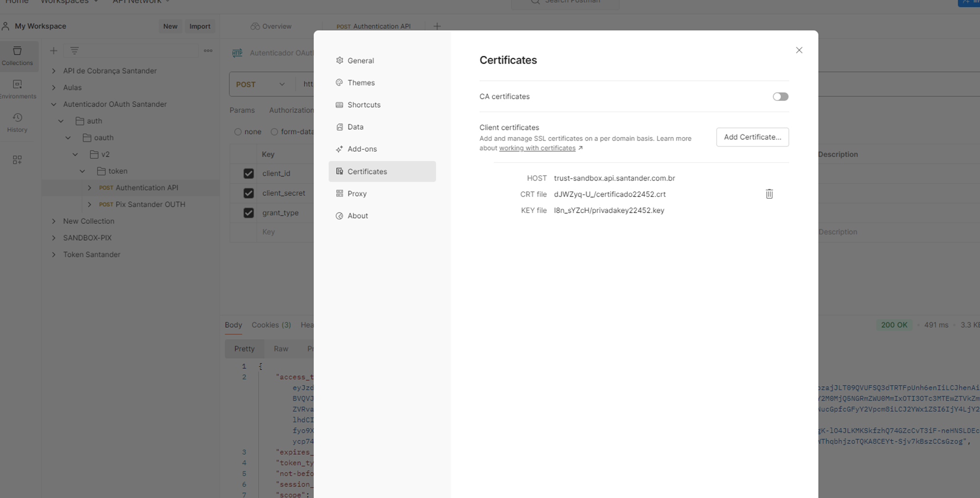This screenshot has height=498, width=980.
Task: Delete the santander client certificate with trash icon
Action: 769,194
